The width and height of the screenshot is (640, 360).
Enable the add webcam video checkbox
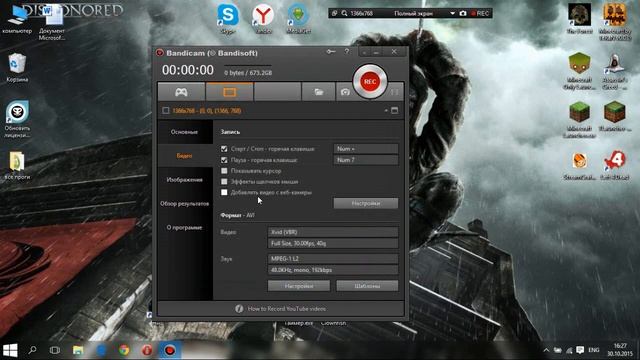pos(224,192)
